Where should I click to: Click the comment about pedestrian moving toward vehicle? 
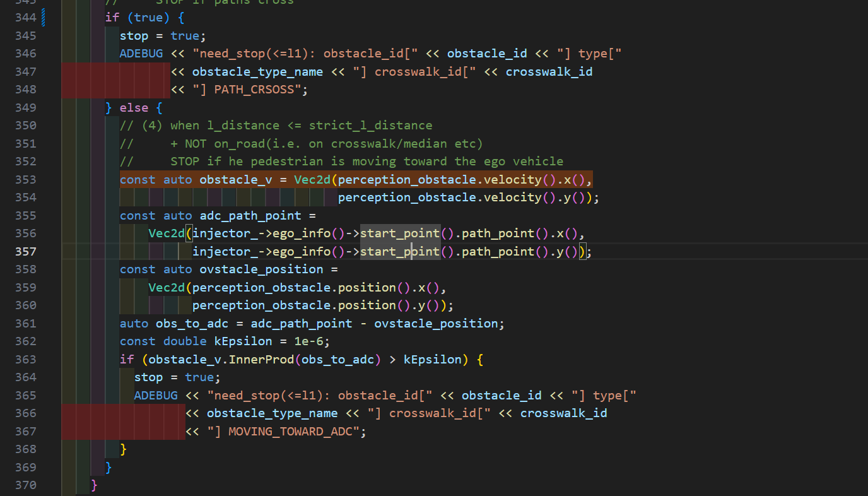366,162
